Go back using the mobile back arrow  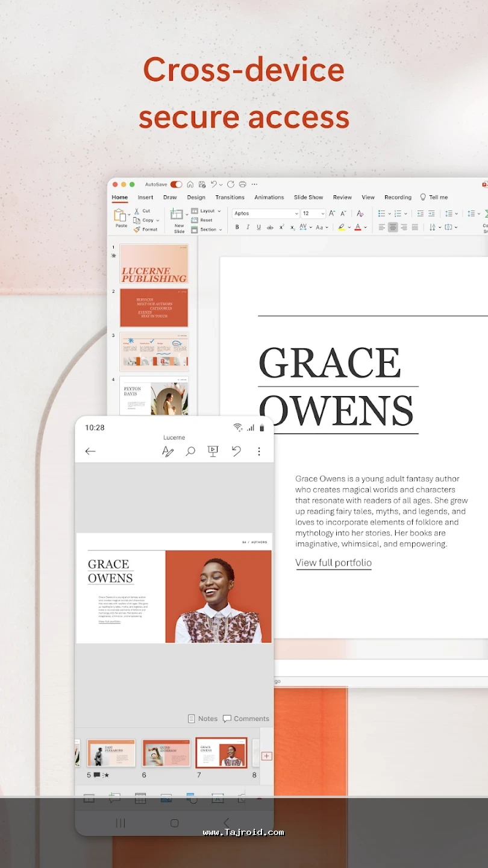(x=90, y=451)
